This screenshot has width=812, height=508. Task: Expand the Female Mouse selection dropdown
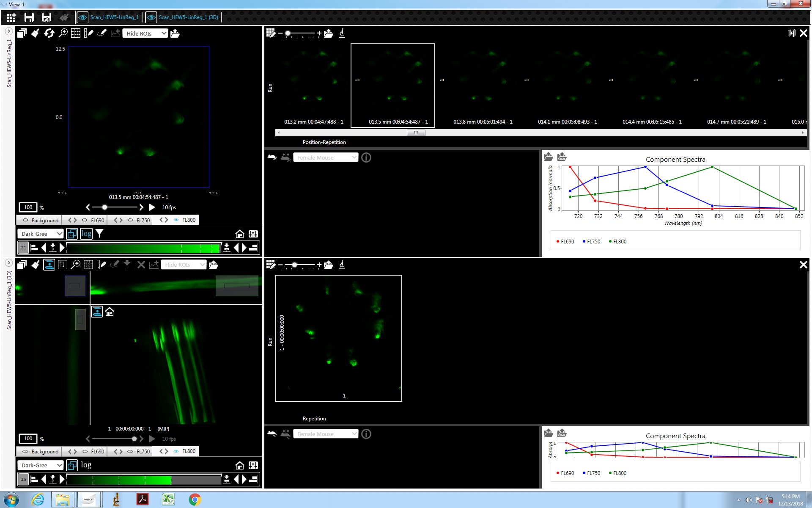pos(326,157)
